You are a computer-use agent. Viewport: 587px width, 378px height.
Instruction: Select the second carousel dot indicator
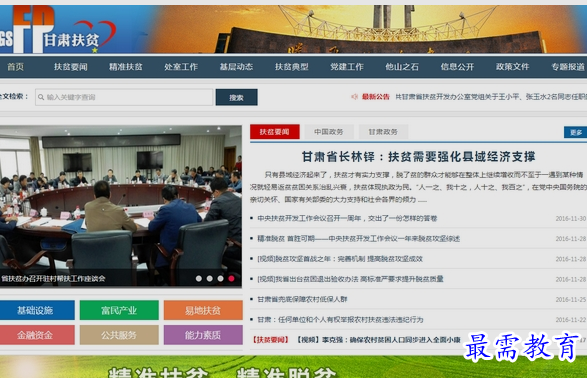(x=210, y=278)
